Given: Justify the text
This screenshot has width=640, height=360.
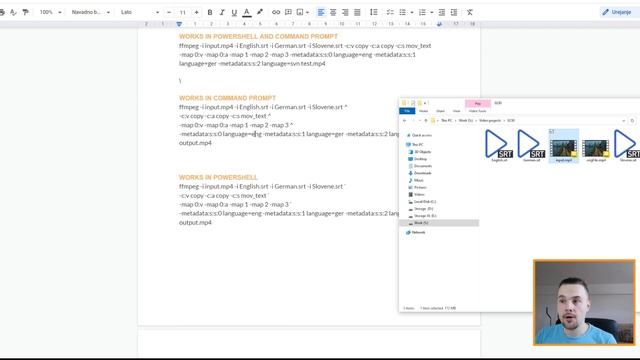Looking at the screenshot, I should pos(357,12).
